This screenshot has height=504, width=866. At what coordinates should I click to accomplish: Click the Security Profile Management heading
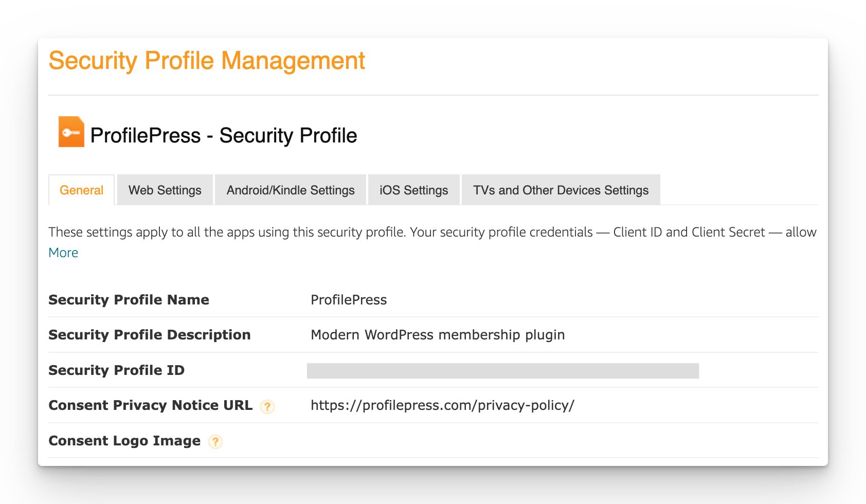(207, 61)
